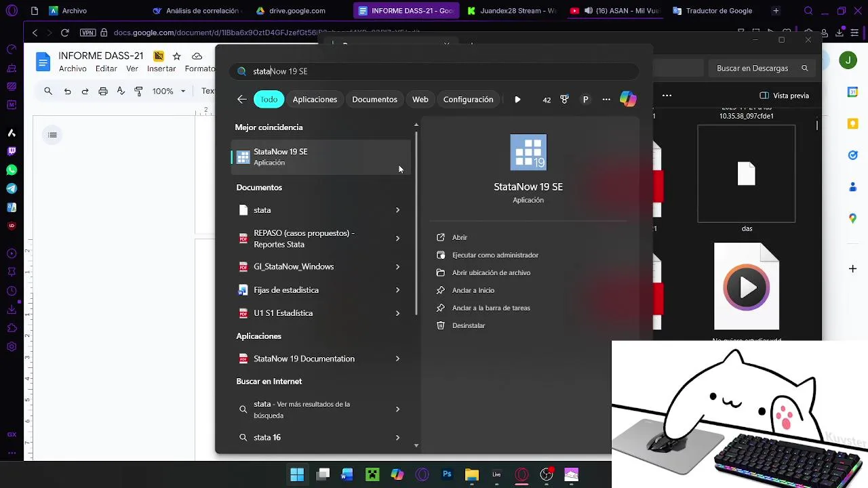Switch to the Configuración search filter

pos(468,100)
